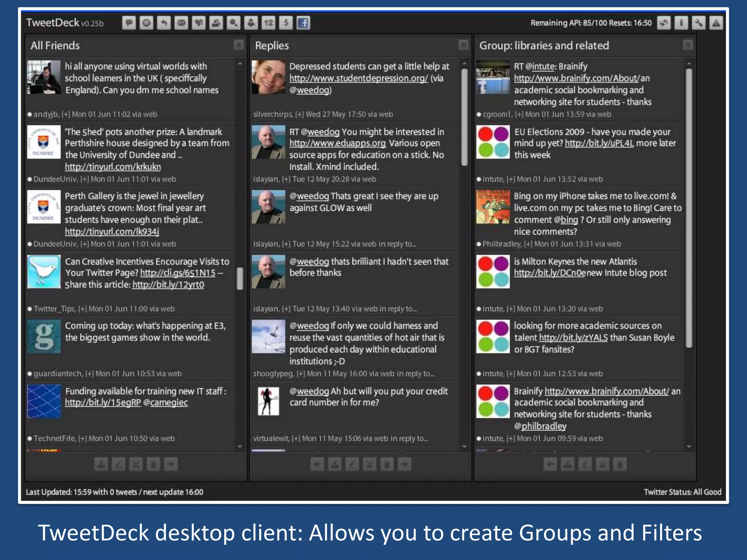Screen dimensions: 747x560
Task: Open the groups people icon in toolbar
Action: tap(216, 23)
